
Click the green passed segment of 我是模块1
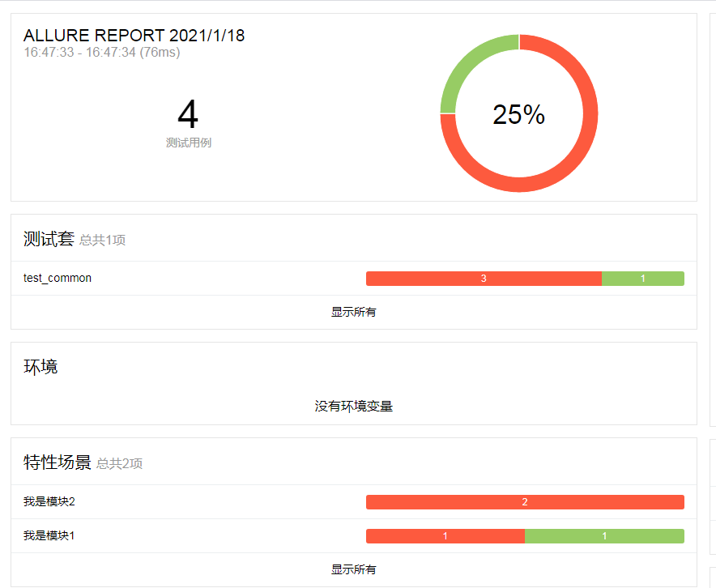point(604,536)
